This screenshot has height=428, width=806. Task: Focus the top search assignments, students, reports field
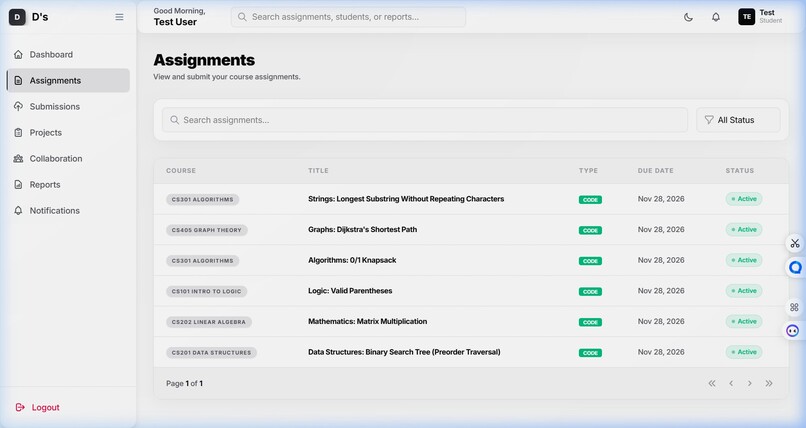point(349,17)
